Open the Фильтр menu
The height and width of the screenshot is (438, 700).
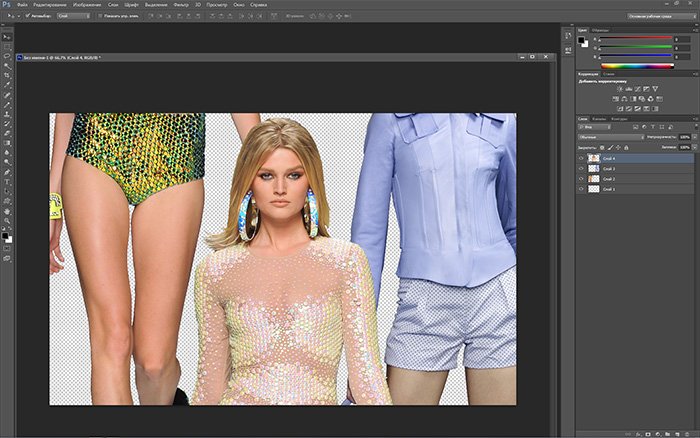tap(181, 6)
